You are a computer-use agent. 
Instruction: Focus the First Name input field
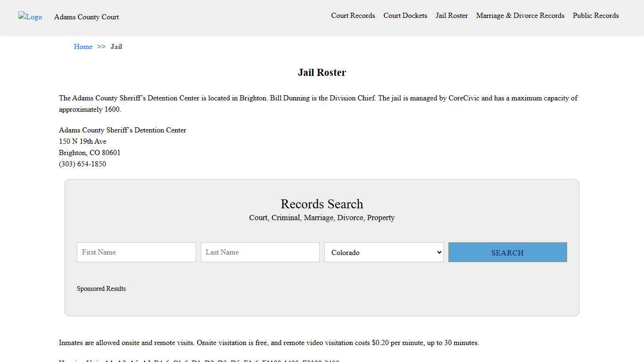point(136,252)
